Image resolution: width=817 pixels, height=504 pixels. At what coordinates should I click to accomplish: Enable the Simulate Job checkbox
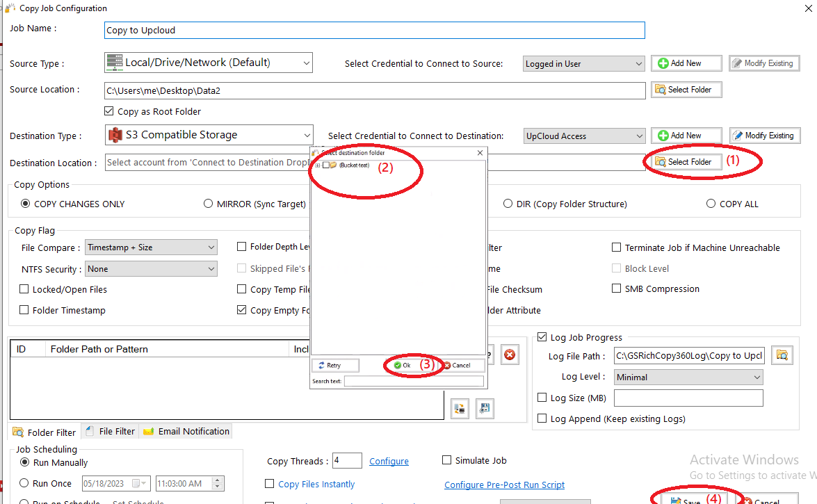(447, 460)
